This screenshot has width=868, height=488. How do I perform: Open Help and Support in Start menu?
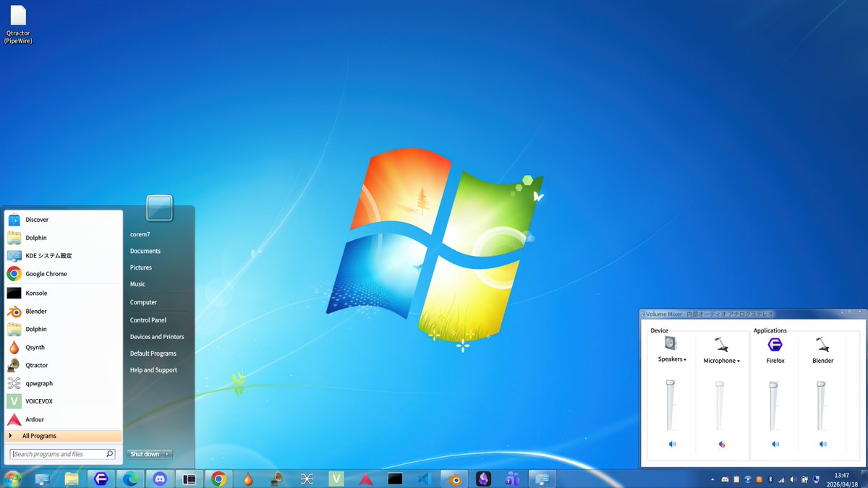point(153,370)
